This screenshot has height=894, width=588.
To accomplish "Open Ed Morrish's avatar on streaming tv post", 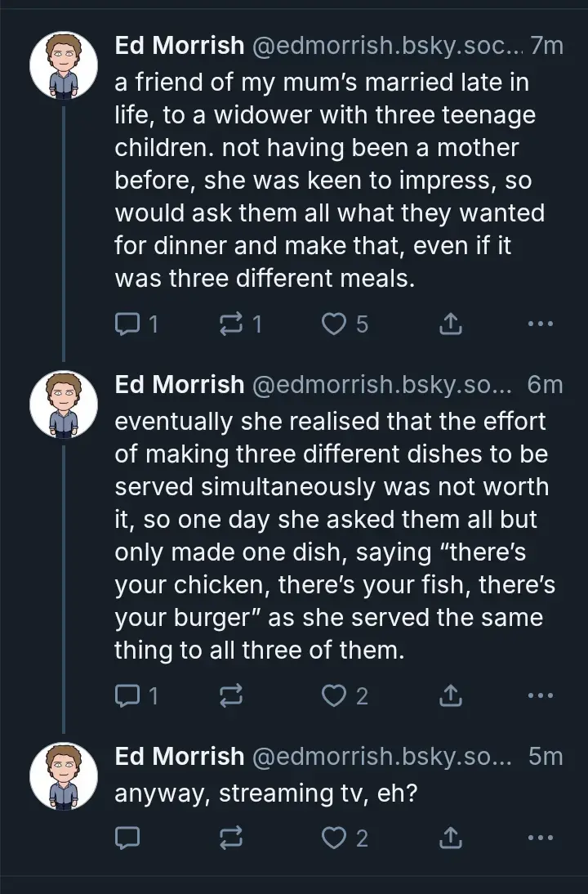I will point(64,777).
